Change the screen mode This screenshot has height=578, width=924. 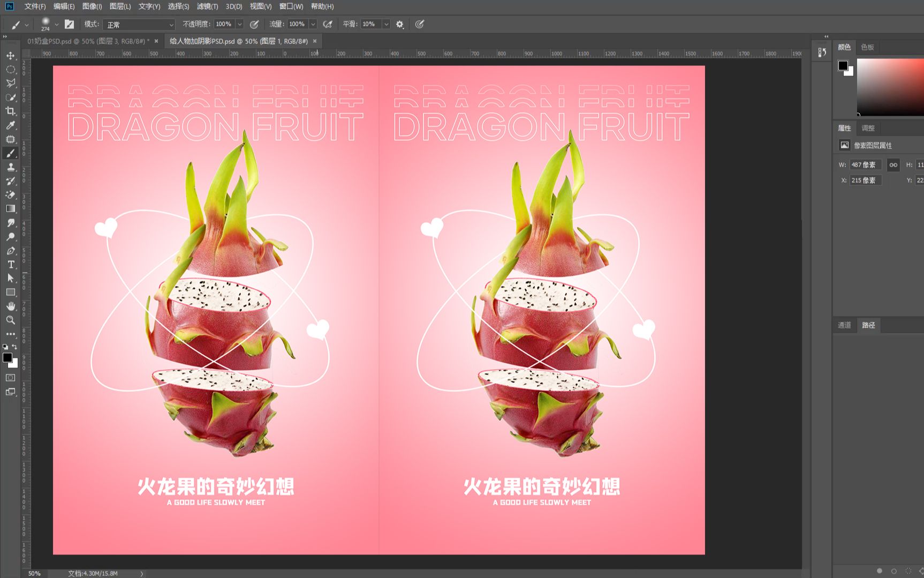[11, 392]
